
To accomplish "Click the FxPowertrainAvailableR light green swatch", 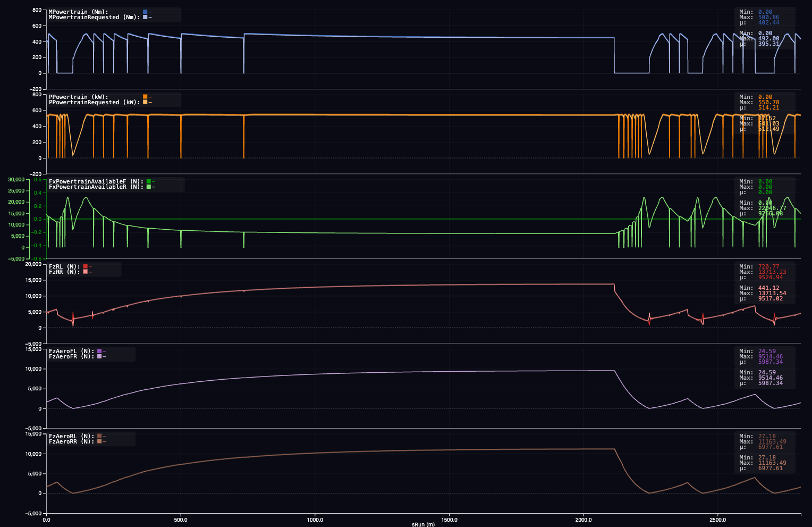I will tap(149, 187).
